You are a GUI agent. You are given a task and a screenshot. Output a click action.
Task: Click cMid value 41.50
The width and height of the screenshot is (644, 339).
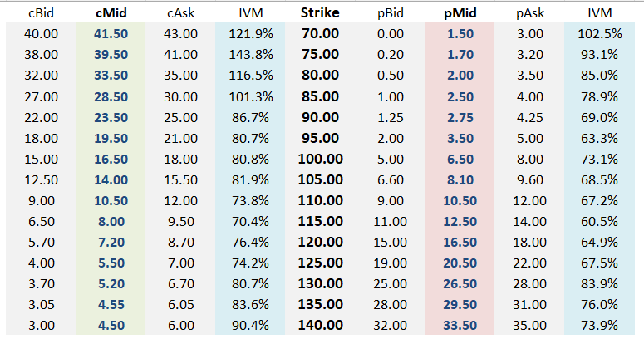click(111, 34)
